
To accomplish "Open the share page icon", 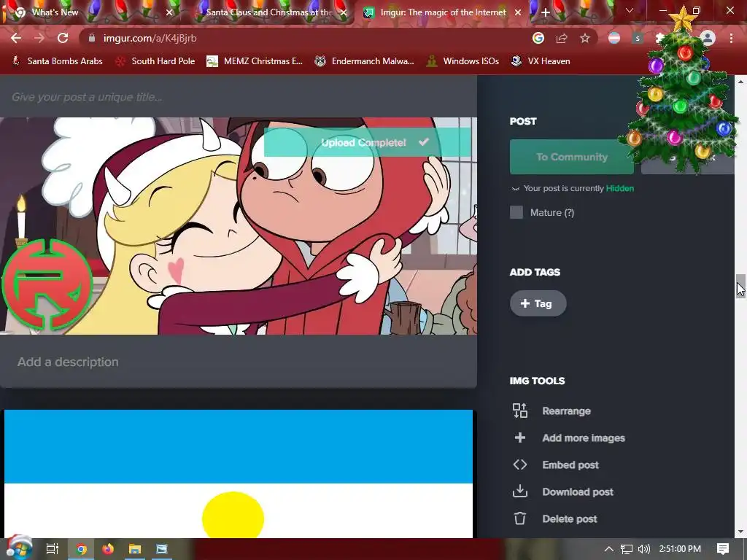I will coord(562,38).
